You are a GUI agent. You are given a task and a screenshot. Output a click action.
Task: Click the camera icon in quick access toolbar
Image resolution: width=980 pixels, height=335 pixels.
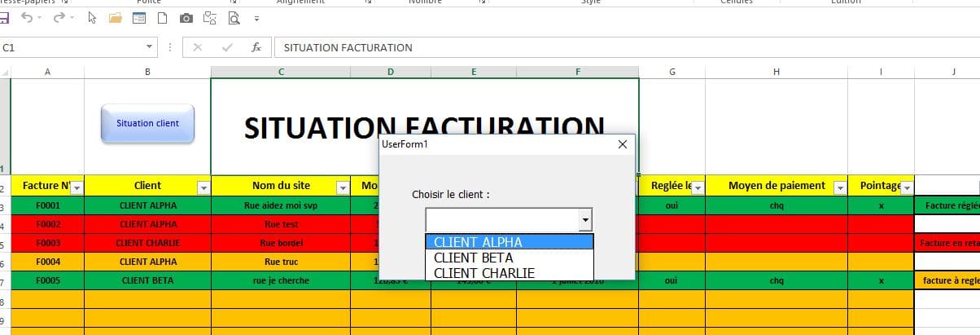tap(186, 17)
